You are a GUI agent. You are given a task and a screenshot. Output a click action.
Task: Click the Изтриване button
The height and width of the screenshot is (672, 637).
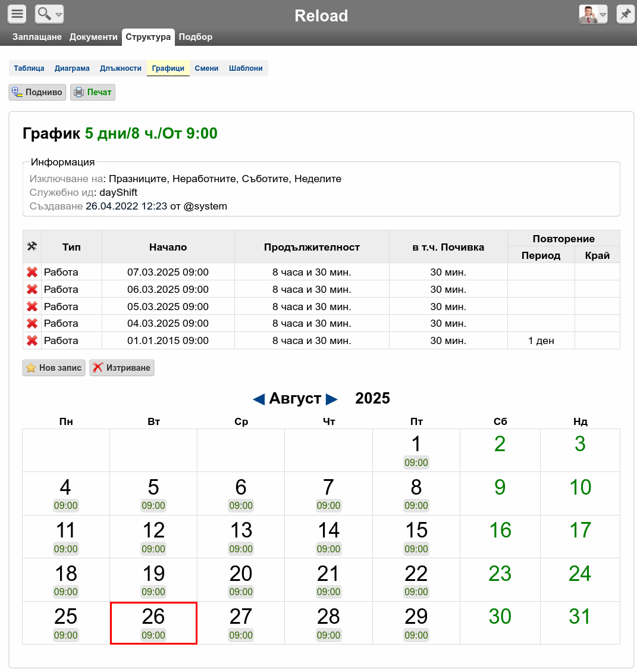click(122, 368)
